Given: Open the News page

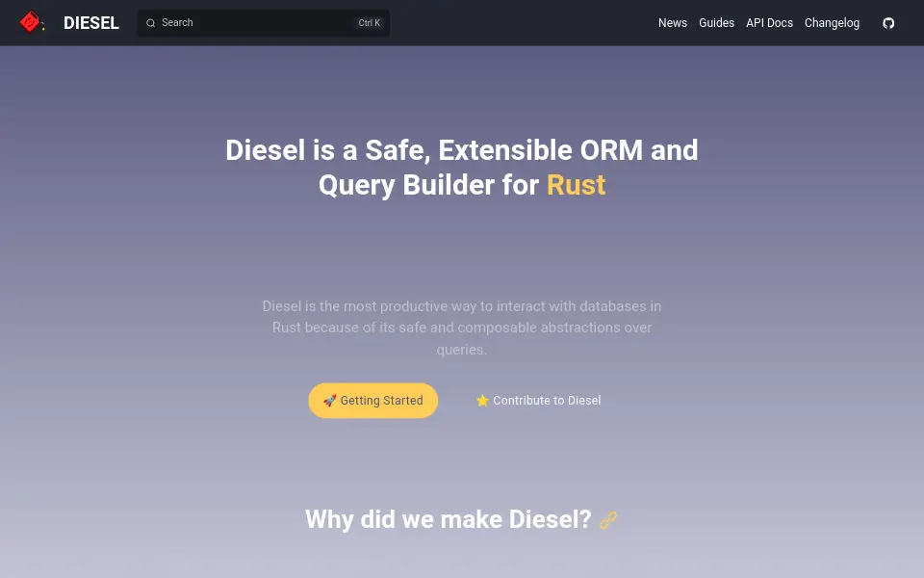Looking at the screenshot, I should (673, 23).
